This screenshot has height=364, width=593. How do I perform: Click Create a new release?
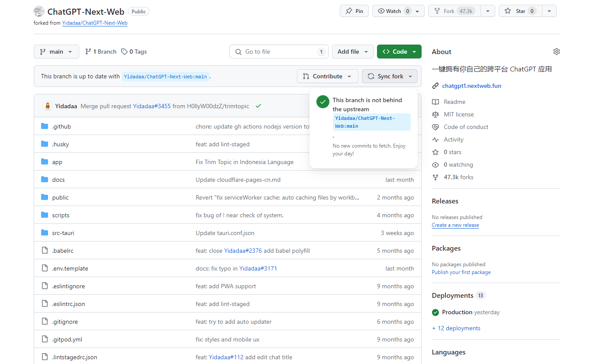point(455,225)
